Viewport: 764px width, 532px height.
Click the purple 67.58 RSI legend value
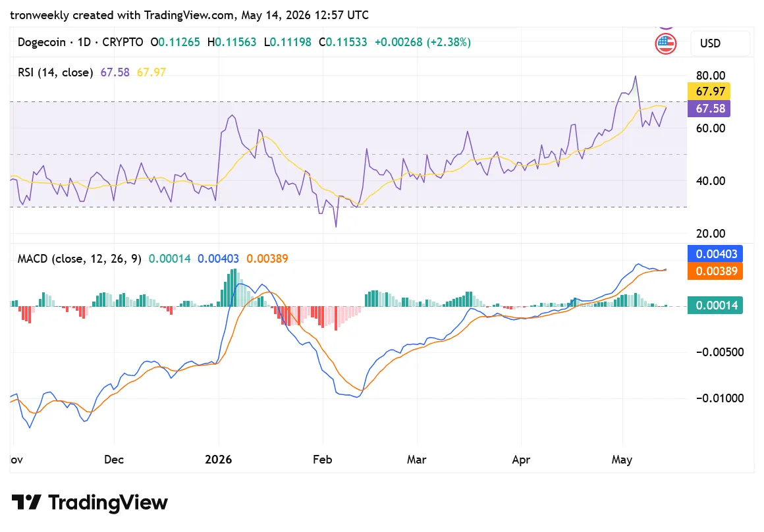tap(115, 72)
